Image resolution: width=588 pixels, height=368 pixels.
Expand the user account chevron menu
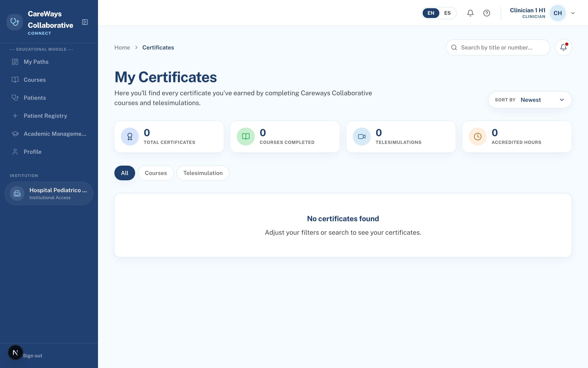pyautogui.click(x=573, y=13)
